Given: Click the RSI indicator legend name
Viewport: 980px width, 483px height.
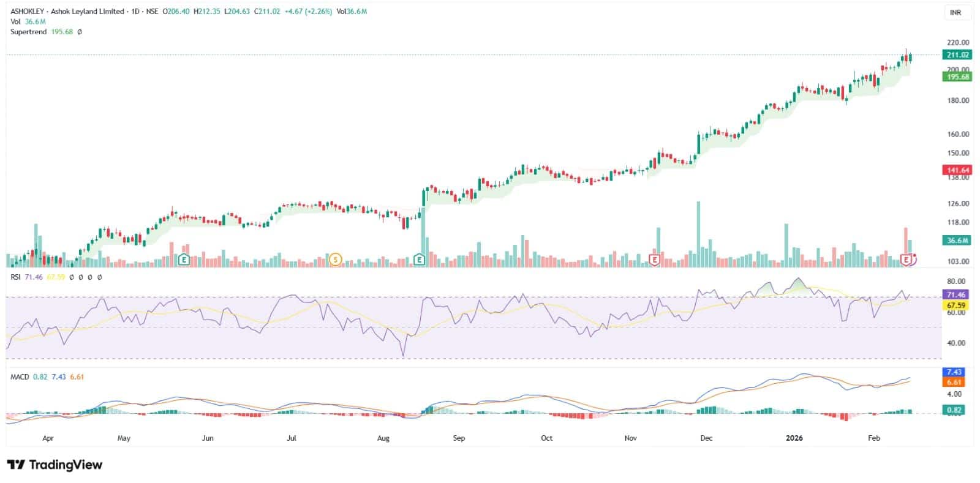Looking at the screenshot, I should [x=16, y=277].
